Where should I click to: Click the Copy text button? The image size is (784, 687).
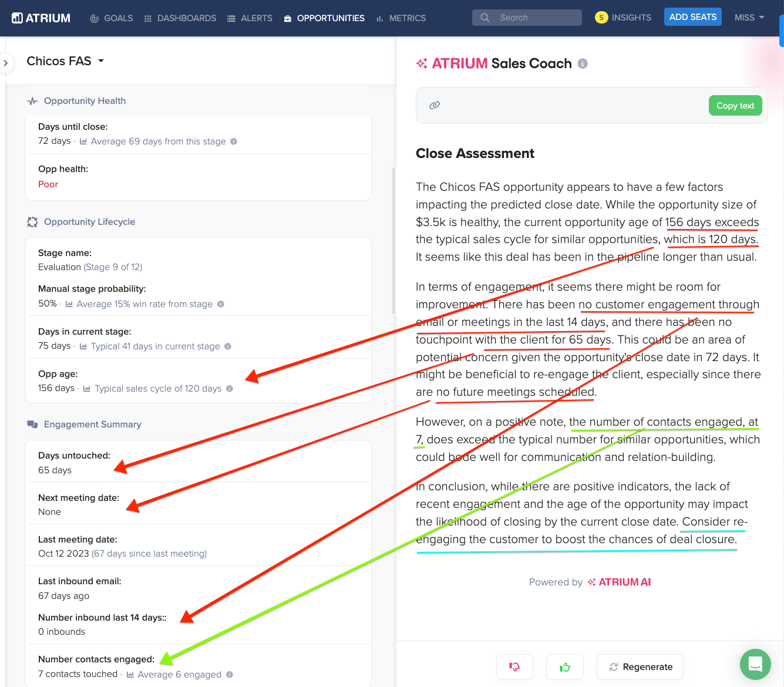(735, 106)
